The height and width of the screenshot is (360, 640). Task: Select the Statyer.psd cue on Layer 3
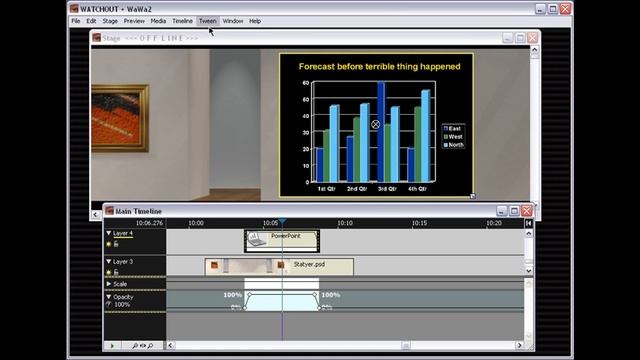[x=279, y=267]
